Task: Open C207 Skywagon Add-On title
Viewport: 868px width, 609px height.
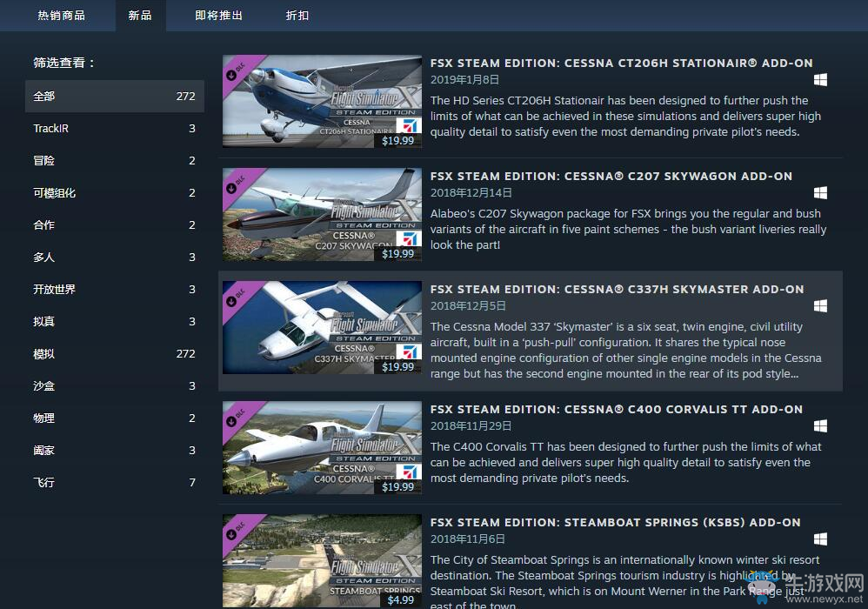Action: click(x=611, y=176)
